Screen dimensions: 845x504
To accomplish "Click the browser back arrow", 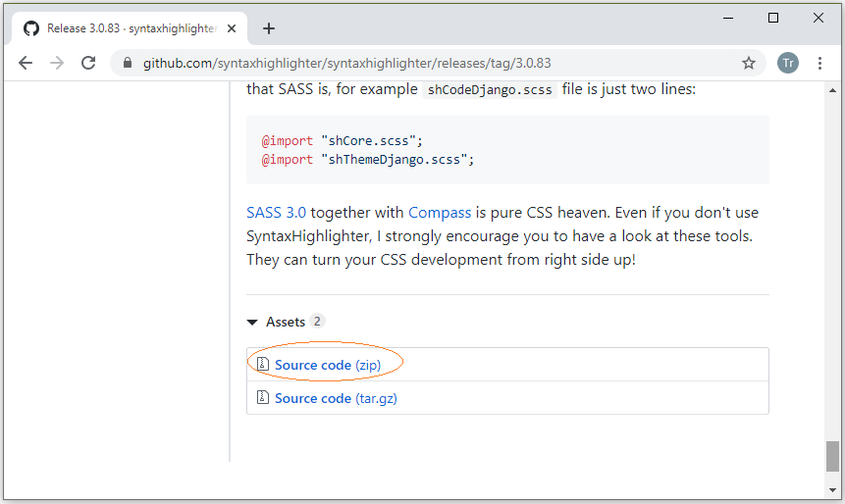I will [26, 63].
